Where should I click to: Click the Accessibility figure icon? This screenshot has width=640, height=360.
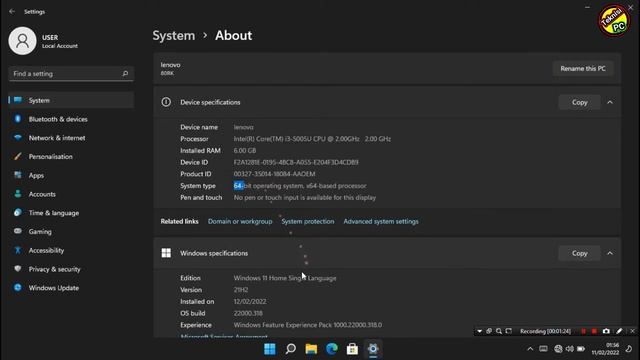point(18,250)
